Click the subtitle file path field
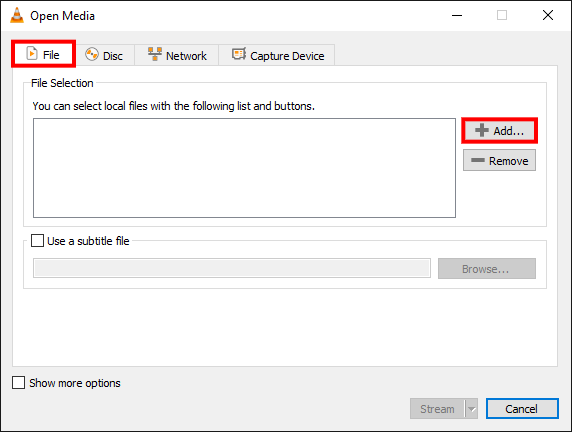572x432 pixels. (x=232, y=269)
